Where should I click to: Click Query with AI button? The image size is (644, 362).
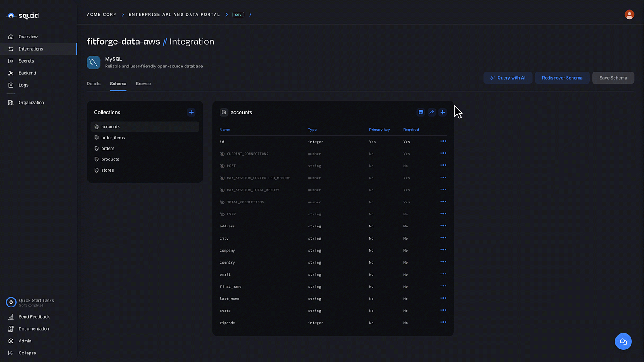tap(508, 78)
